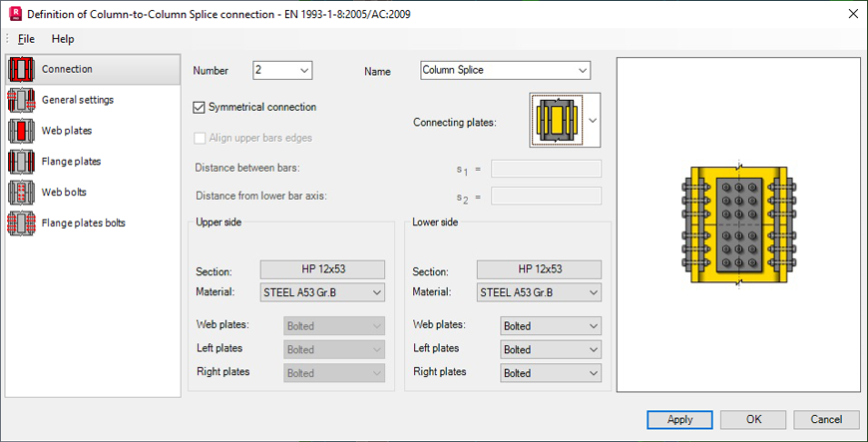Open the File menu

pos(26,39)
